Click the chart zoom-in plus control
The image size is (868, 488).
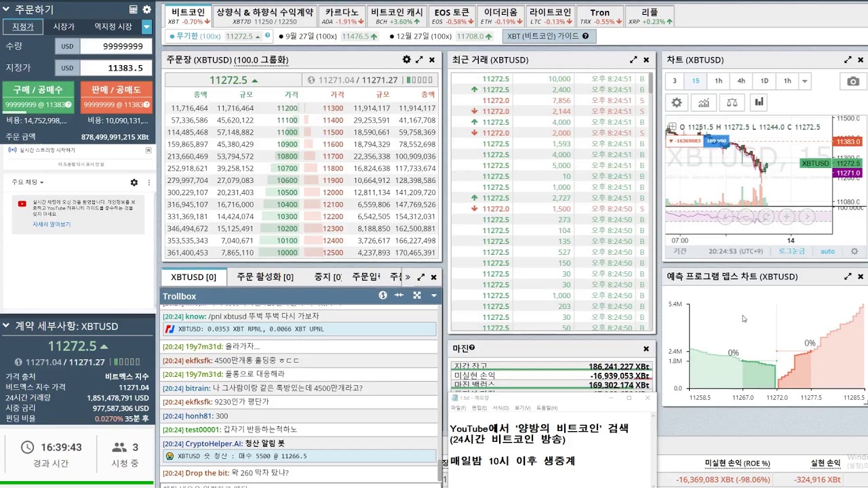pyautogui.click(x=787, y=217)
